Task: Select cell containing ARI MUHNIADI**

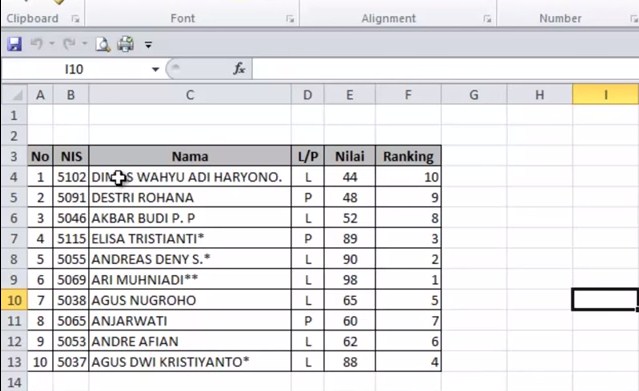Action: tap(190, 280)
